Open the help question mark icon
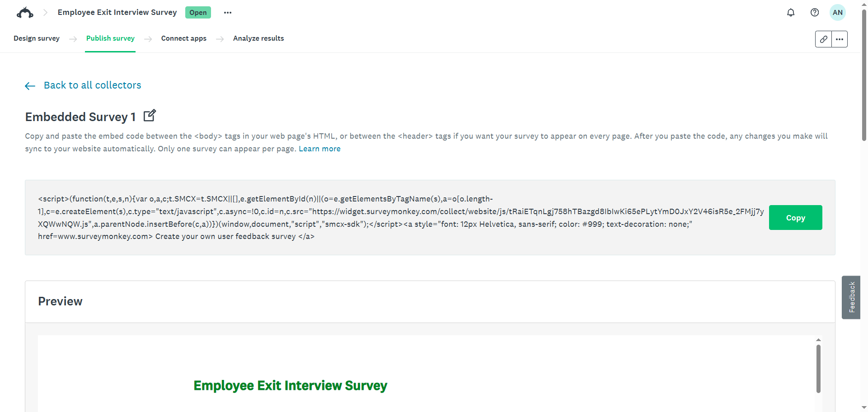 [x=815, y=13]
